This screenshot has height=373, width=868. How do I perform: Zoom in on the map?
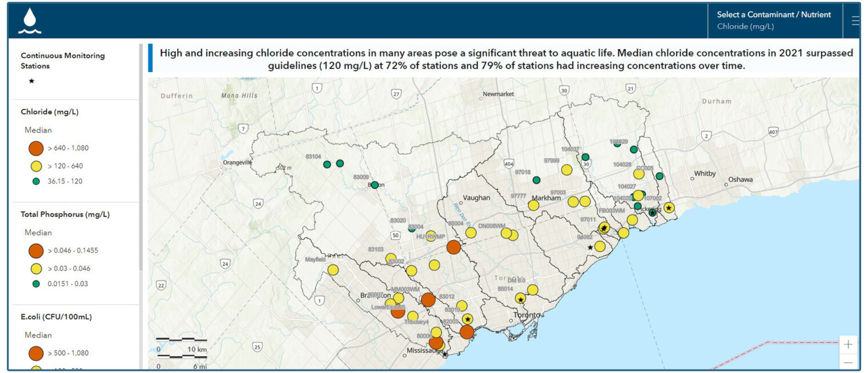click(848, 344)
